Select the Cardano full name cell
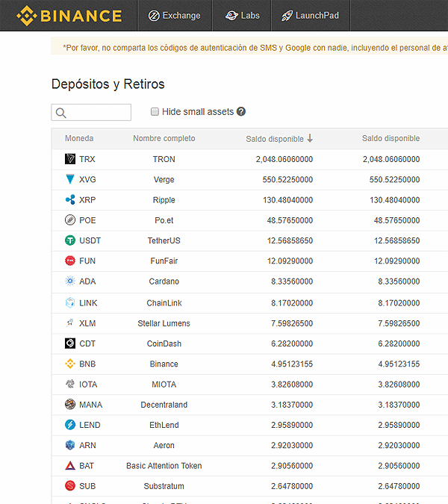 click(164, 281)
